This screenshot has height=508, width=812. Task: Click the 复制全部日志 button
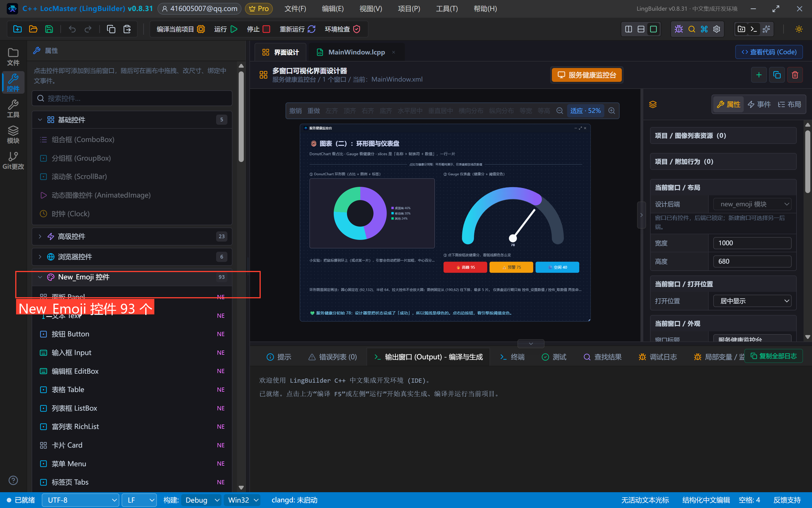pyautogui.click(x=773, y=356)
